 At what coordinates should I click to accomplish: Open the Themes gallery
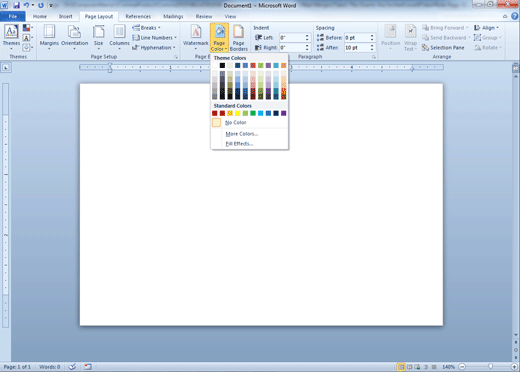coord(11,37)
